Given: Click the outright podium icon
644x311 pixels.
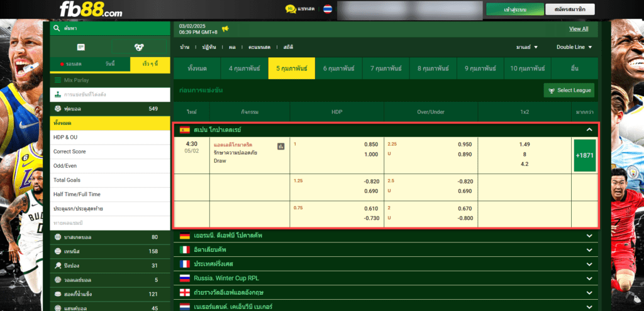Looking at the screenshot, I should pyautogui.click(x=57, y=94).
